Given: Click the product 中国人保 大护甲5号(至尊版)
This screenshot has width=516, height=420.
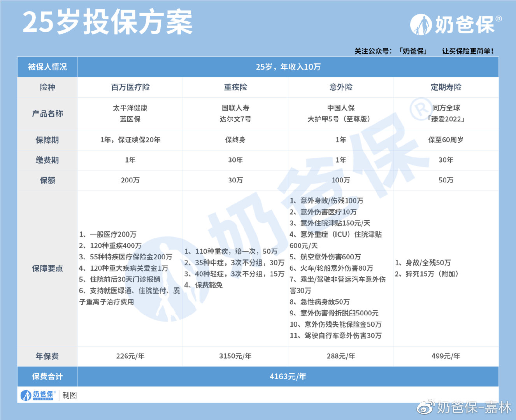Looking at the screenshot, I should (341, 114).
